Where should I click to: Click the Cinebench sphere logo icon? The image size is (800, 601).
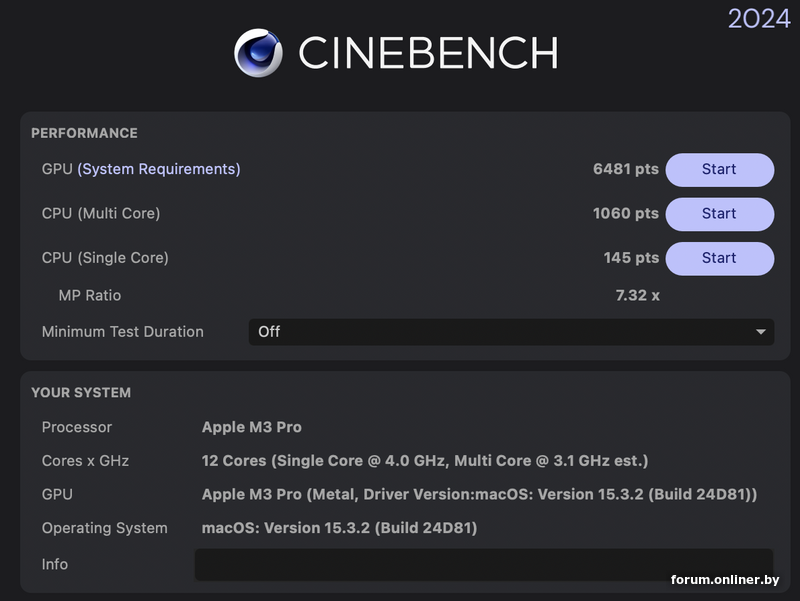(259, 53)
